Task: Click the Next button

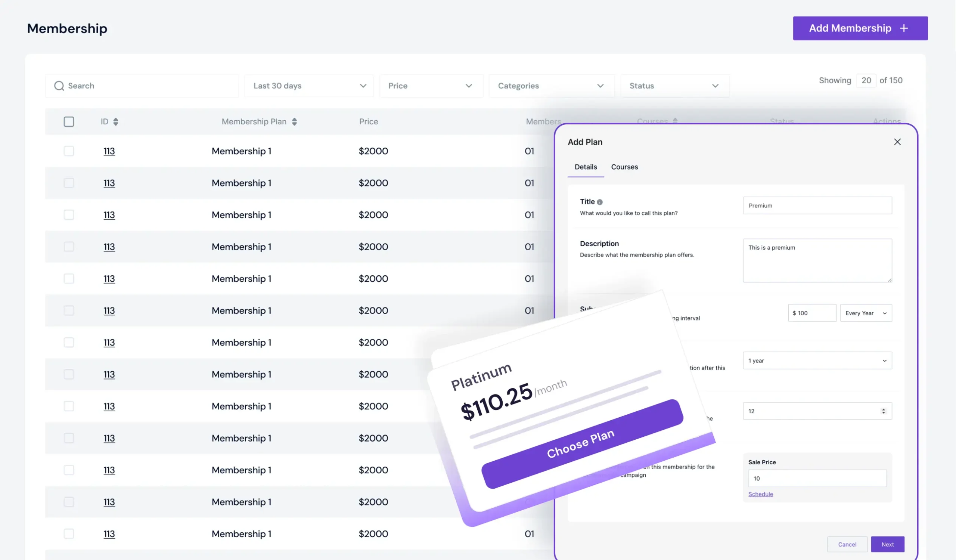Action: point(887,544)
